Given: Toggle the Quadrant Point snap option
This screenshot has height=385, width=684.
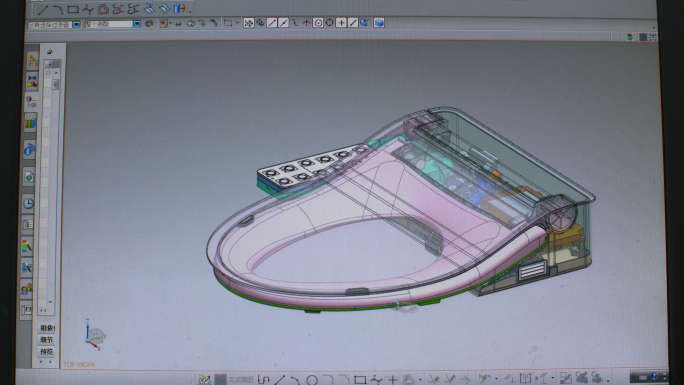Looking at the screenshot, I should click(329, 23).
